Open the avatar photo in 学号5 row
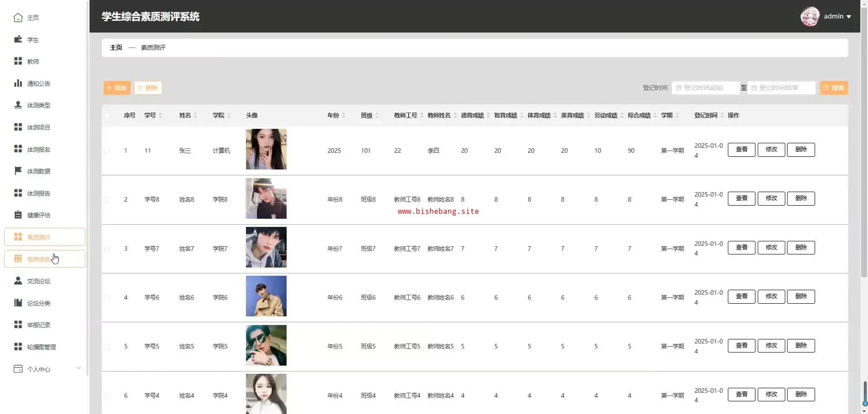The height and width of the screenshot is (414, 868). [266, 345]
